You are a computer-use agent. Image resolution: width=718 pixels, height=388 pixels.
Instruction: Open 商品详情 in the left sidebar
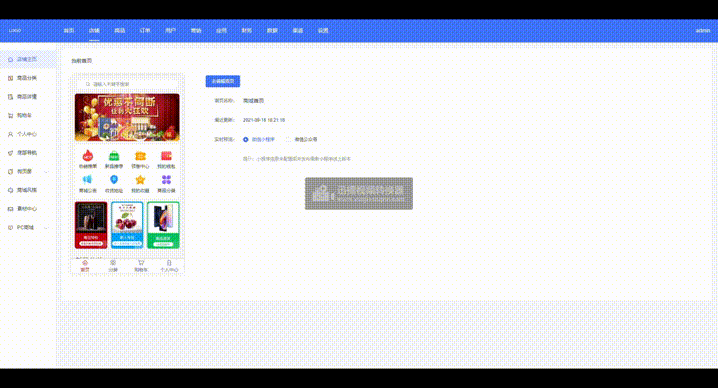pyautogui.click(x=27, y=97)
